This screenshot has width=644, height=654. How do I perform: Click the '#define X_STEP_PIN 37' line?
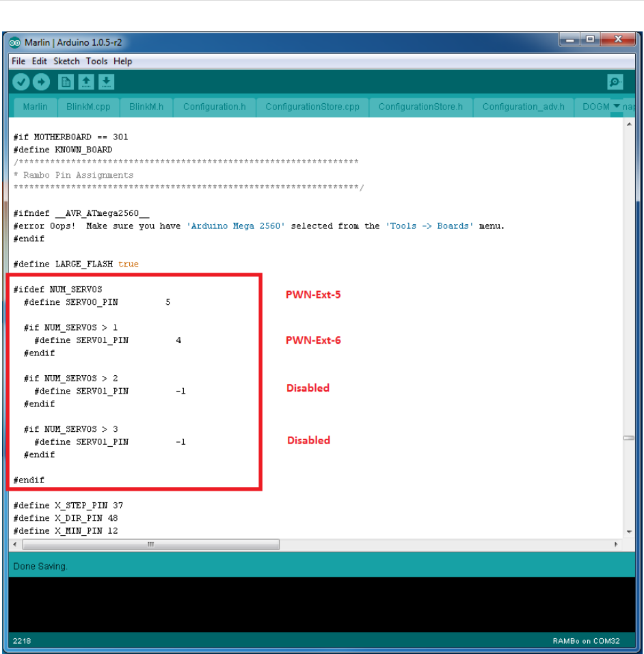68,506
